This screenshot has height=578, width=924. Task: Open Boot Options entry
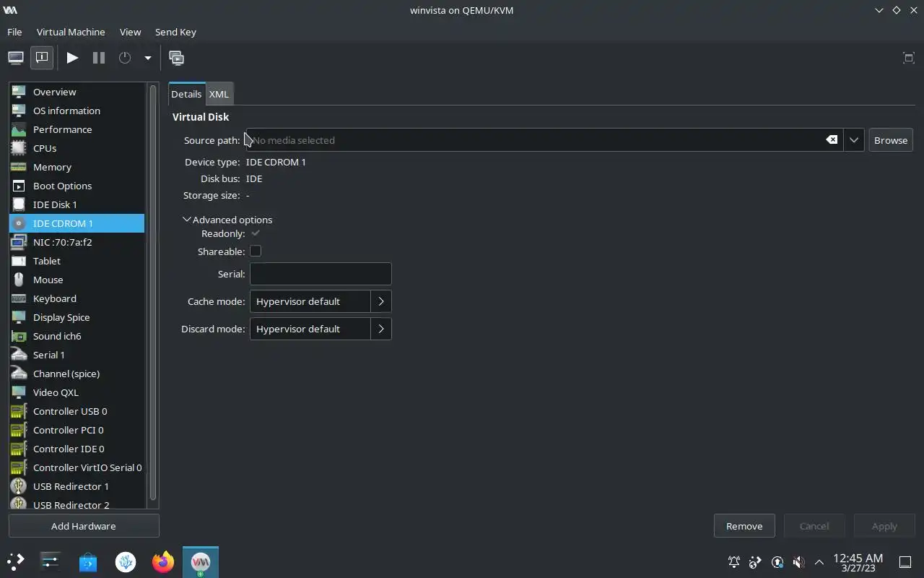(x=77, y=186)
